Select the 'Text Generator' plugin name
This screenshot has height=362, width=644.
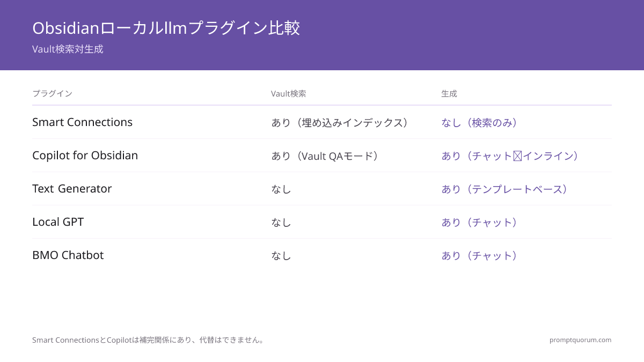pos(72,189)
